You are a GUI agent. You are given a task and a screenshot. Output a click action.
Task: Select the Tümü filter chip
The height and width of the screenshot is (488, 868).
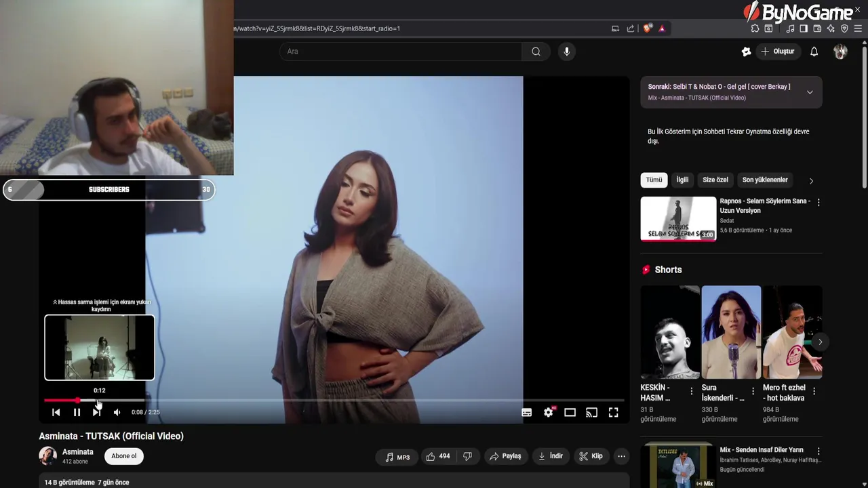pyautogui.click(x=654, y=180)
